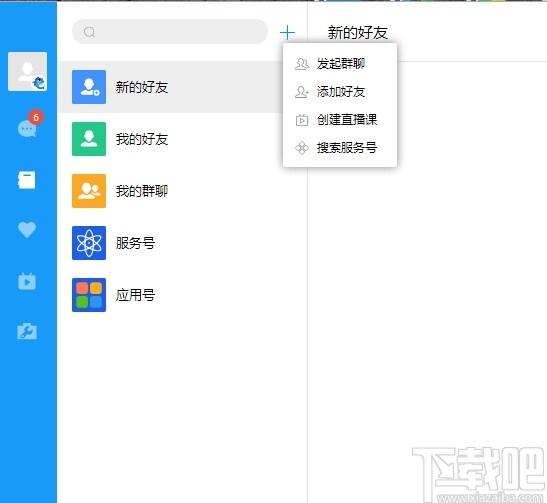Open the 新的好友 list item

pos(170,87)
